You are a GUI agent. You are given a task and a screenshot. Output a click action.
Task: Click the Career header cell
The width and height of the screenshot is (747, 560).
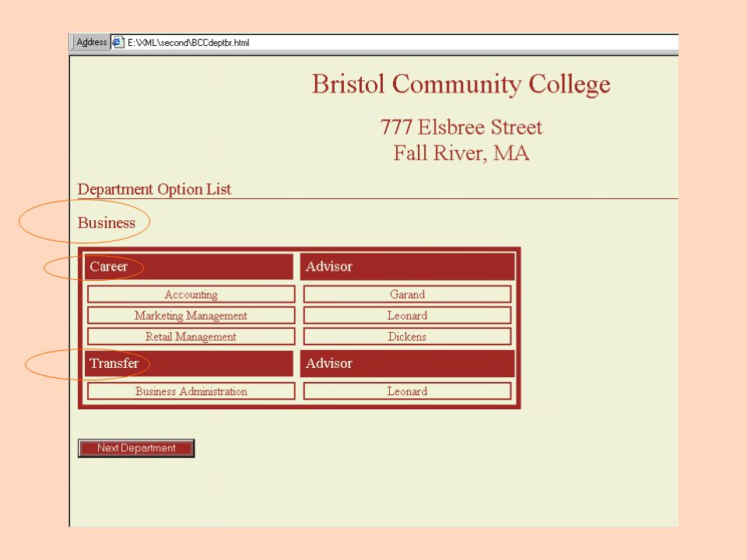(188, 267)
